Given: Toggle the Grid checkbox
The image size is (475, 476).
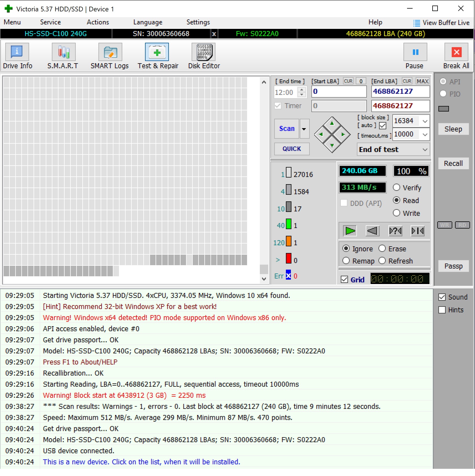Looking at the screenshot, I should pos(344,279).
